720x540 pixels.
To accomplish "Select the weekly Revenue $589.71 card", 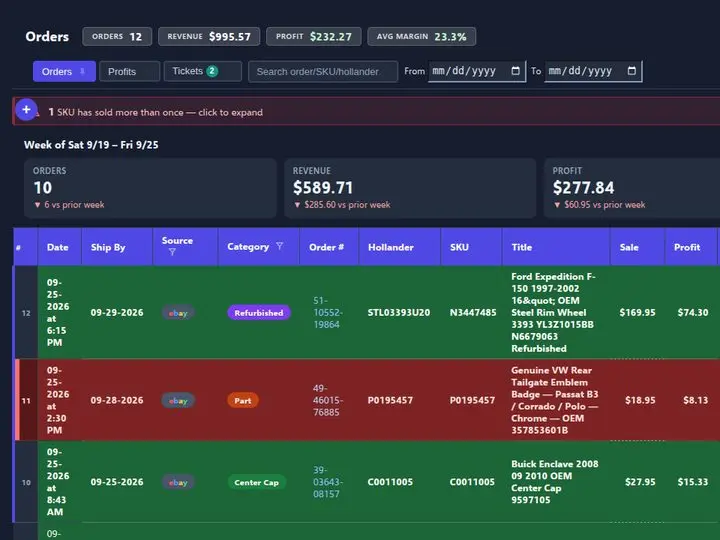I will pyautogui.click(x=410, y=188).
